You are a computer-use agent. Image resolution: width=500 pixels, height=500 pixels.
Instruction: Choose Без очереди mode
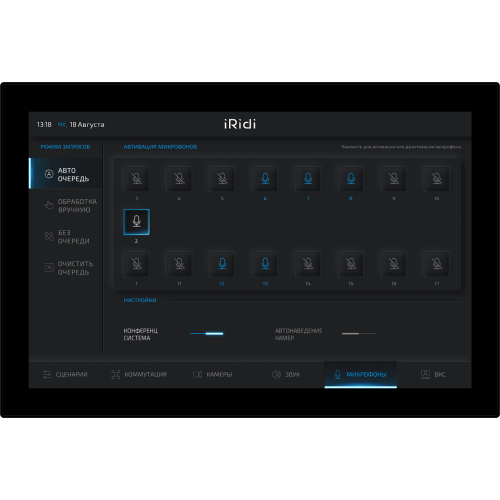66,237
